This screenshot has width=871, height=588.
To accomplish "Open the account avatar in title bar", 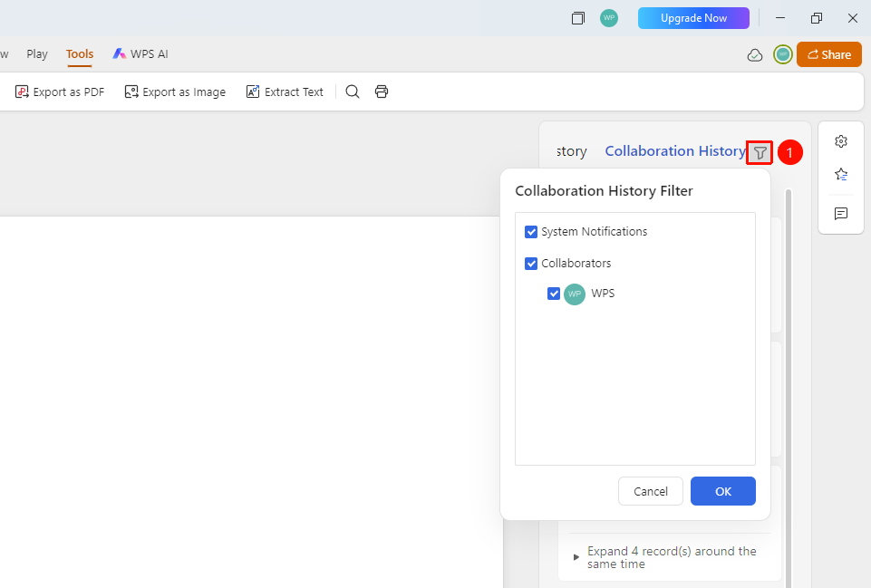I will pyautogui.click(x=609, y=18).
